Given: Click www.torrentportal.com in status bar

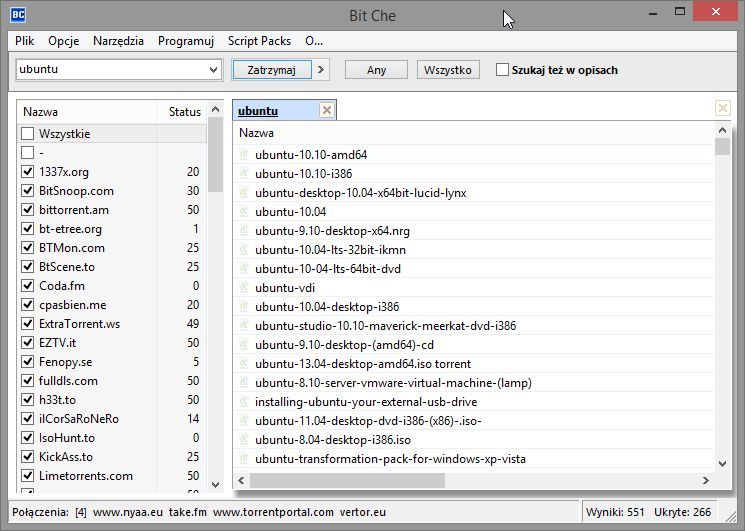Looking at the screenshot, I should [x=273, y=512].
